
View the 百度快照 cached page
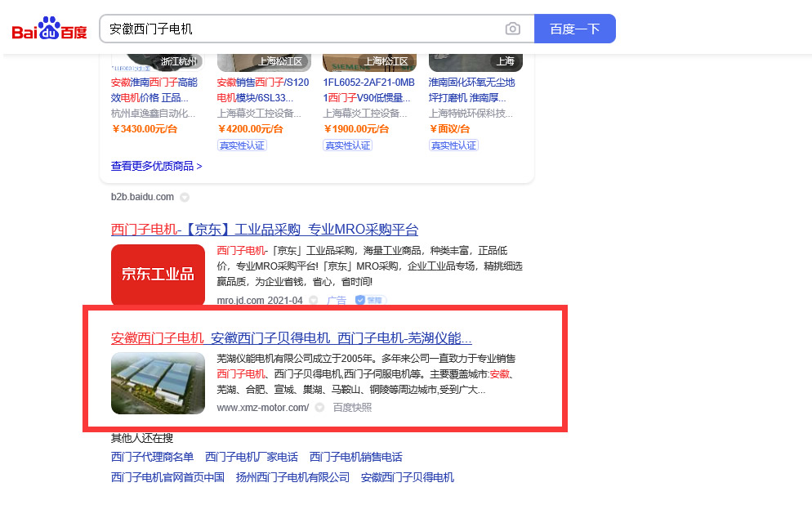[x=352, y=408]
